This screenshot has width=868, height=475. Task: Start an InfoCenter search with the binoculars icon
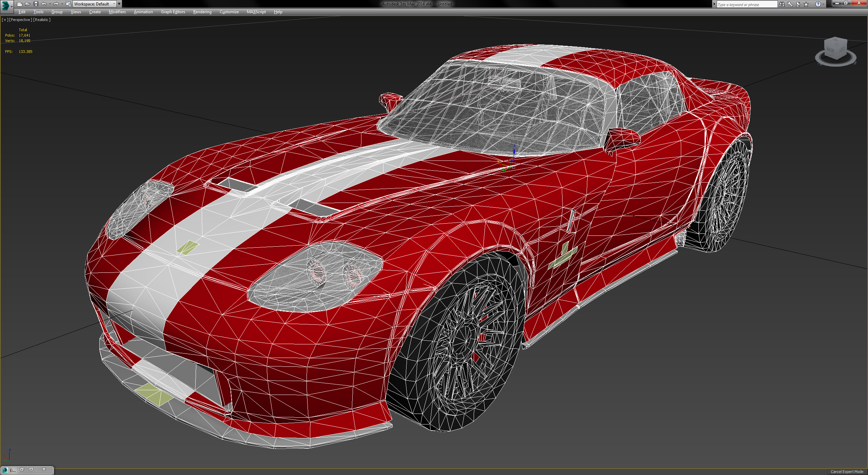click(782, 4)
